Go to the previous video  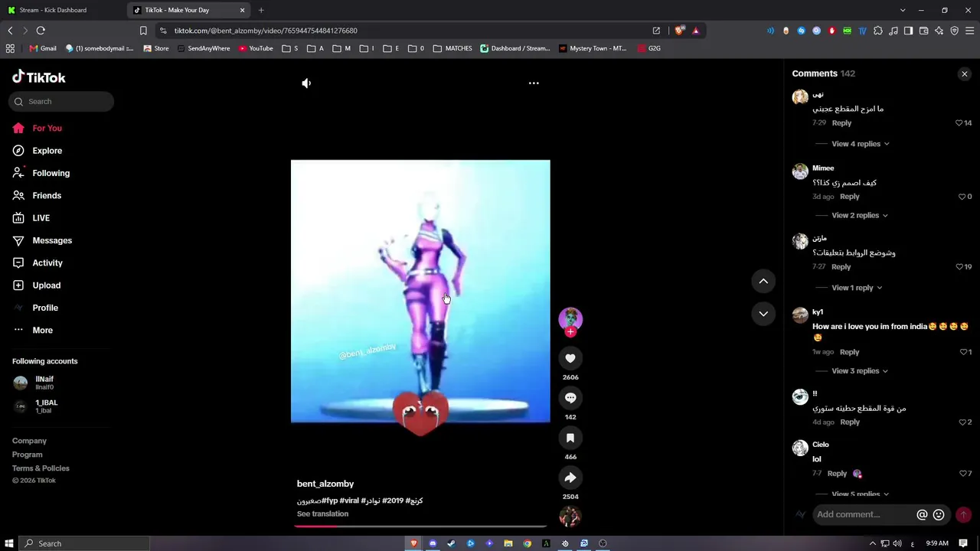763,281
